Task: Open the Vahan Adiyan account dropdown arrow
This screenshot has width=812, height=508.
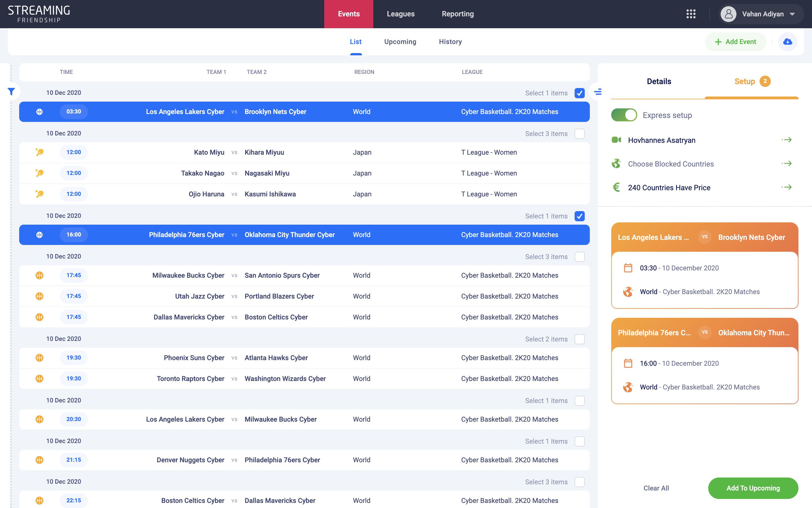Action: click(x=792, y=14)
